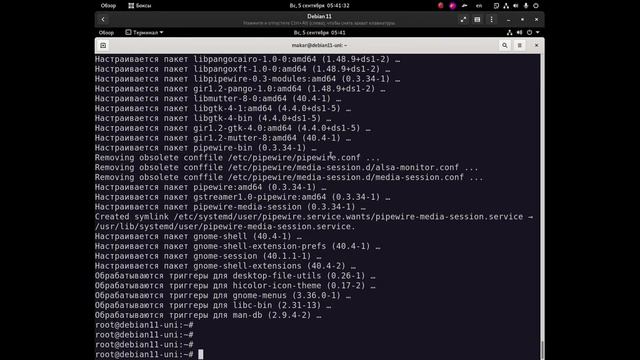Click the text 'man-db (2.9.4-2)'
The width and height of the screenshot is (640, 360).
point(272,315)
